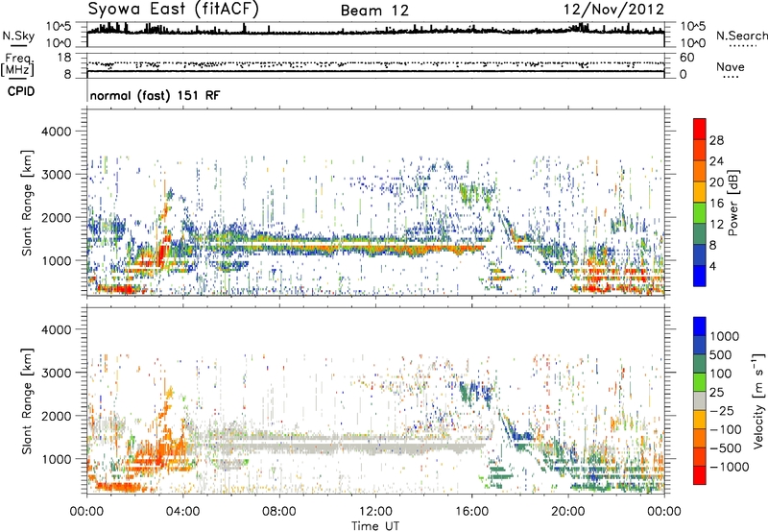
Task: Pick the gray -25 to 25 Velocity colorbar segment
Action: click(700, 401)
